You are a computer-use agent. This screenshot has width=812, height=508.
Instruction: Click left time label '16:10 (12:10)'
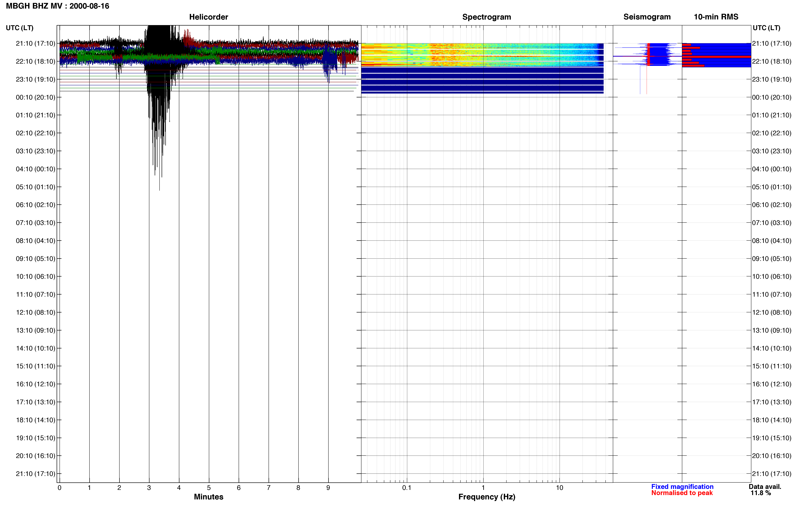(x=36, y=384)
